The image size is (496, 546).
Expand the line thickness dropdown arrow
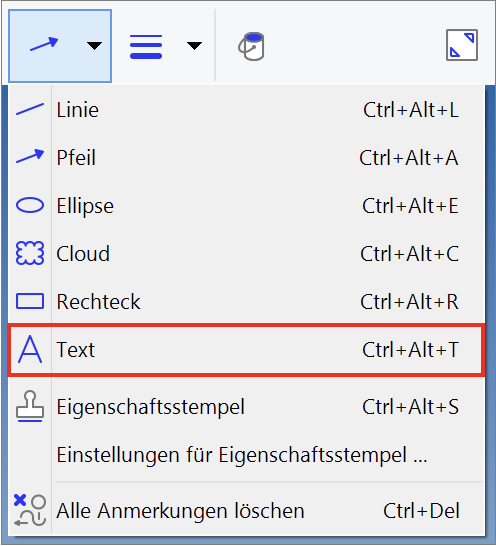click(x=194, y=46)
